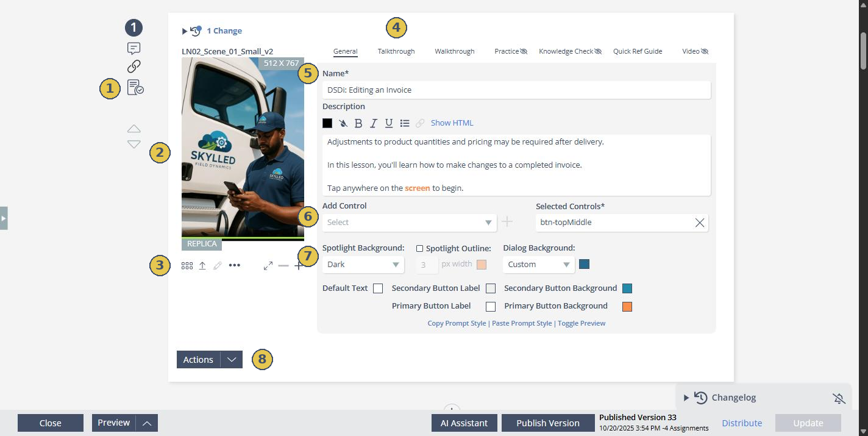Open the Add Control Select dropdown
The width and height of the screenshot is (868, 436).
click(410, 223)
